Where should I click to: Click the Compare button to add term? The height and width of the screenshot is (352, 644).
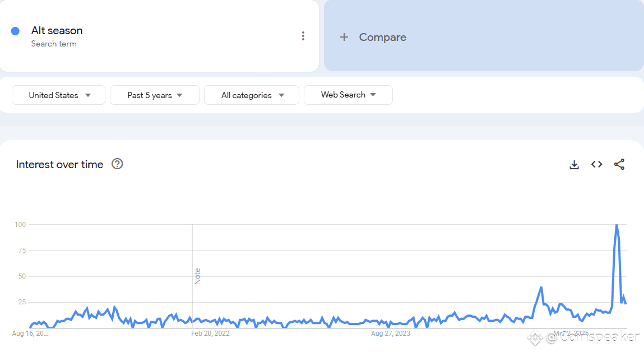pos(484,36)
